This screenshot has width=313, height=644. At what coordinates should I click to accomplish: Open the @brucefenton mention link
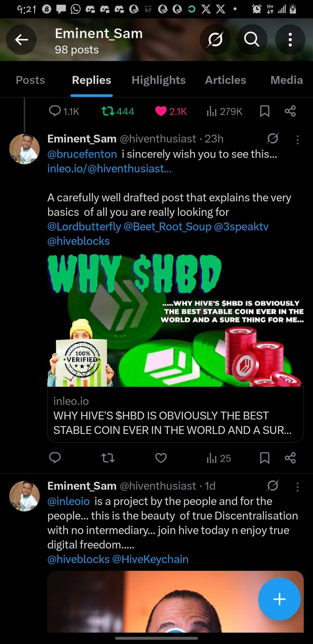tap(82, 154)
